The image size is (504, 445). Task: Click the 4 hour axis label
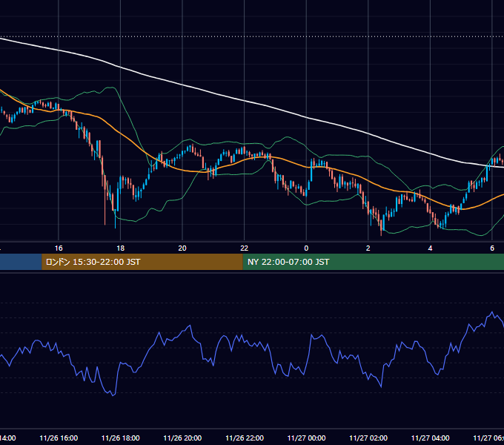point(430,248)
